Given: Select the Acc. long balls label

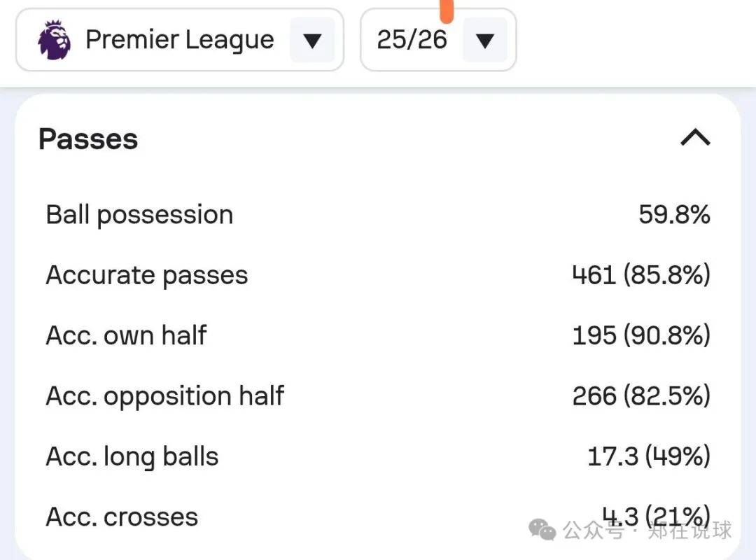Looking at the screenshot, I should (x=132, y=457).
